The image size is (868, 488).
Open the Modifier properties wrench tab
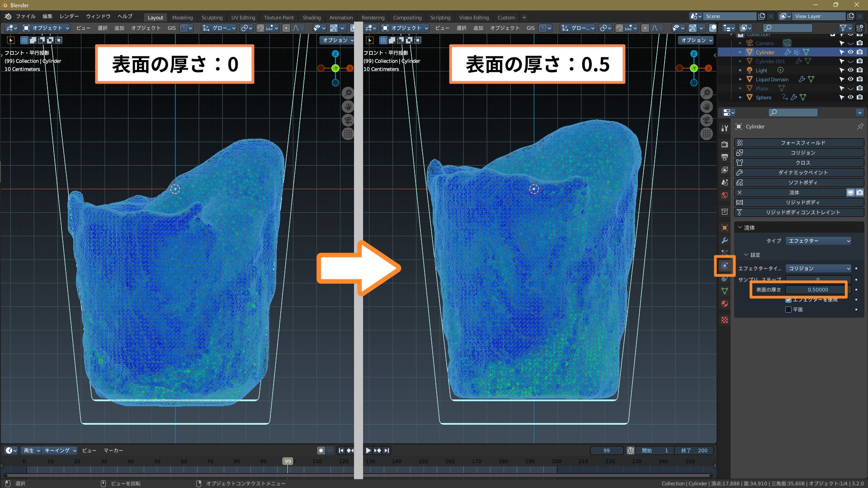[x=724, y=240]
